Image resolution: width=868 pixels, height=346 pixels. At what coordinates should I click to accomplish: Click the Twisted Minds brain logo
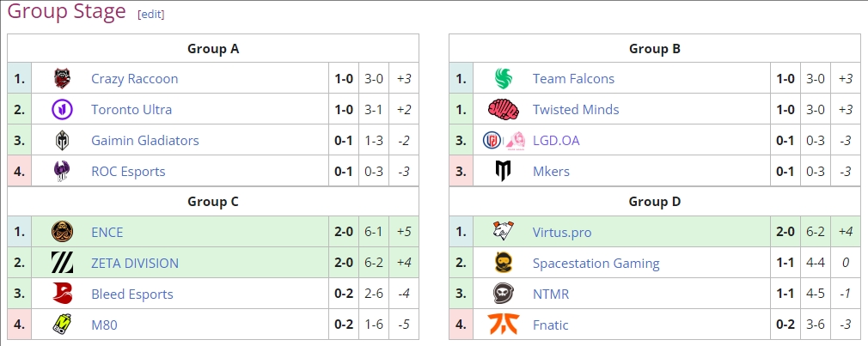[504, 109]
